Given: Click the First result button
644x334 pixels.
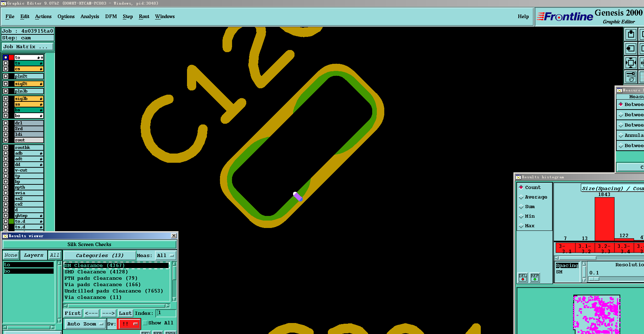Looking at the screenshot, I should (73, 313).
